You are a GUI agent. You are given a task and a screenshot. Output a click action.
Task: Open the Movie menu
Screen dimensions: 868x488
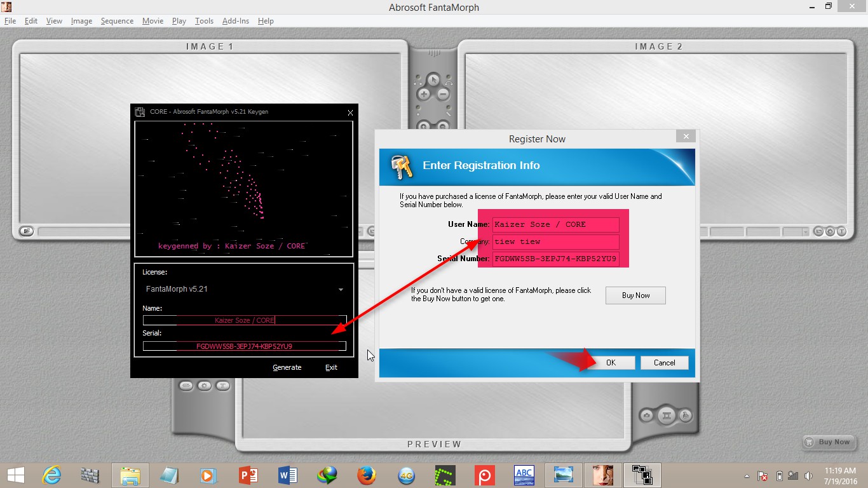click(x=153, y=21)
